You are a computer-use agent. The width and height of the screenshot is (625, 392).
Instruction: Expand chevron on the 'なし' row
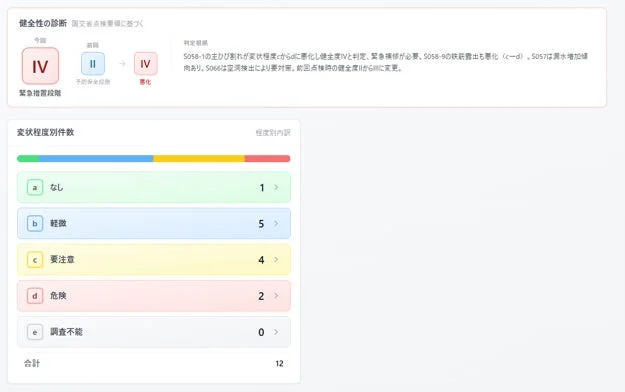tap(276, 187)
